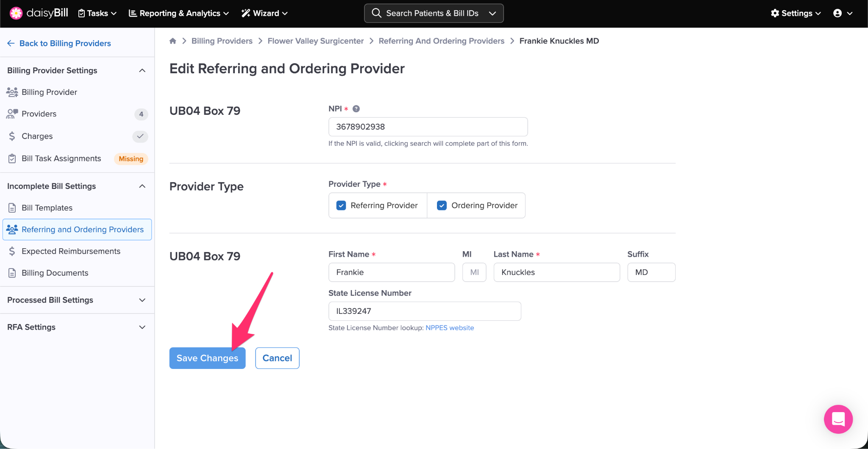Uncheck the Ordering Provider checkbox
The image size is (868, 449).
click(x=442, y=205)
